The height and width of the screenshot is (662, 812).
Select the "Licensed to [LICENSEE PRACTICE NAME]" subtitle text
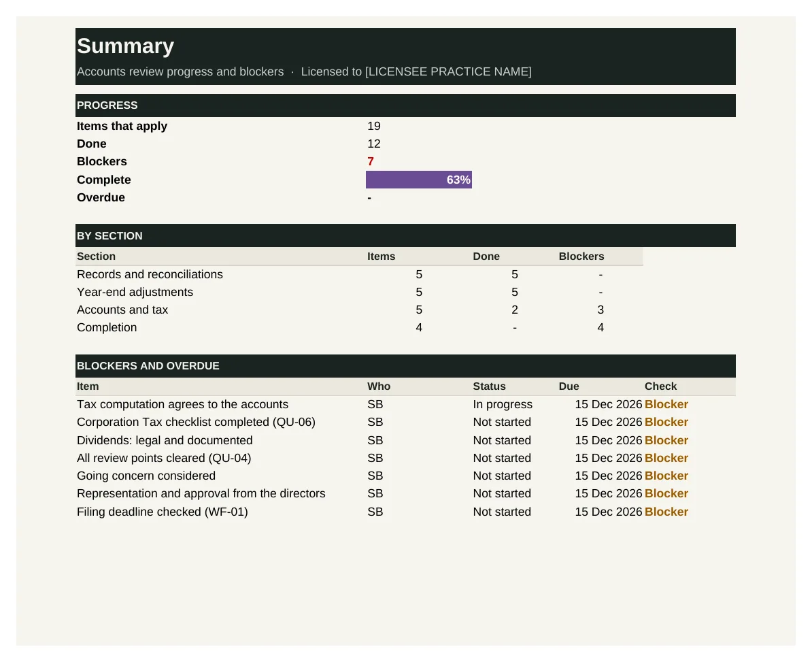[x=416, y=71]
